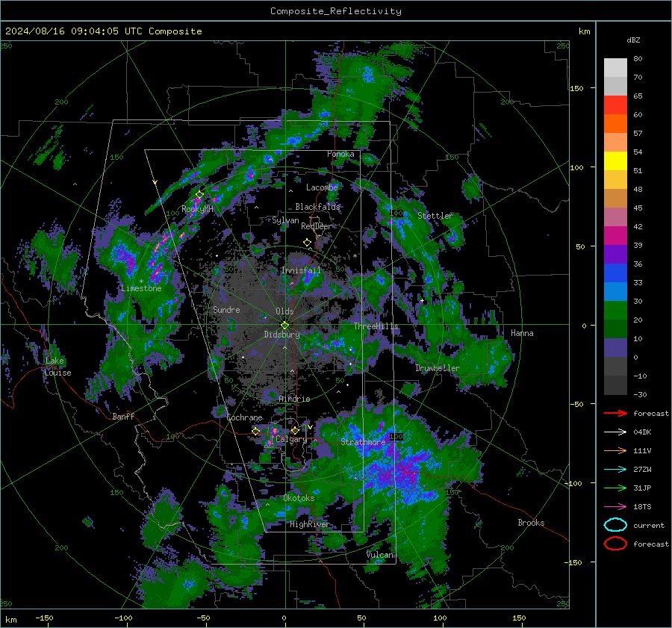Click the Stettler label
672x628 pixels.
[435, 216]
